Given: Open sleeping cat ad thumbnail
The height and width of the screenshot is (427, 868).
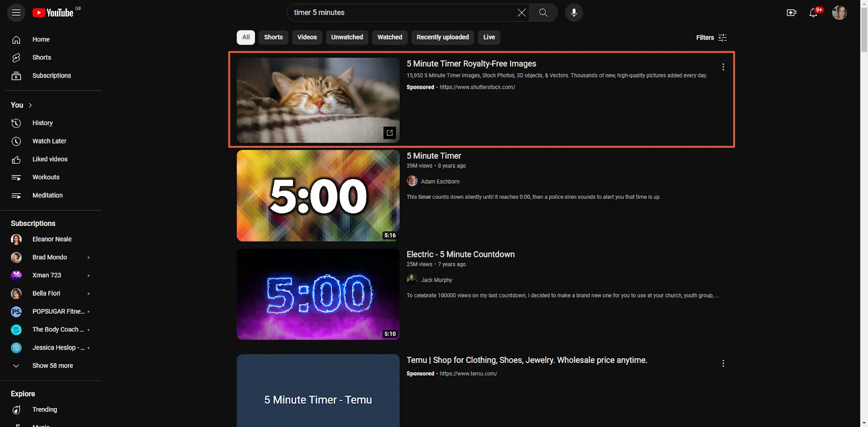Looking at the screenshot, I should (x=318, y=100).
